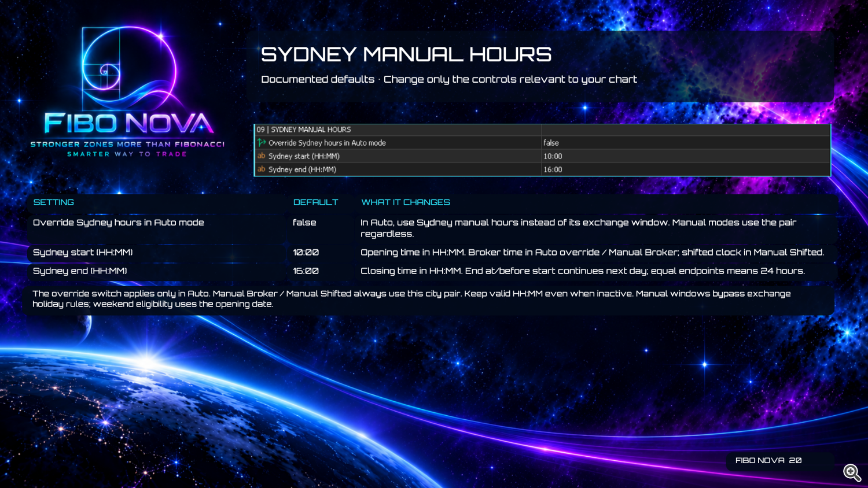Click the 16:00 default in the table
The image size is (868, 488).
click(306, 271)
